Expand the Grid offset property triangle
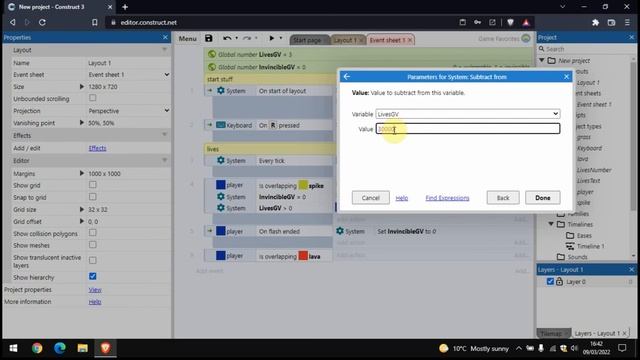Screen dimensions: 640x360 [x=82, y=221]
